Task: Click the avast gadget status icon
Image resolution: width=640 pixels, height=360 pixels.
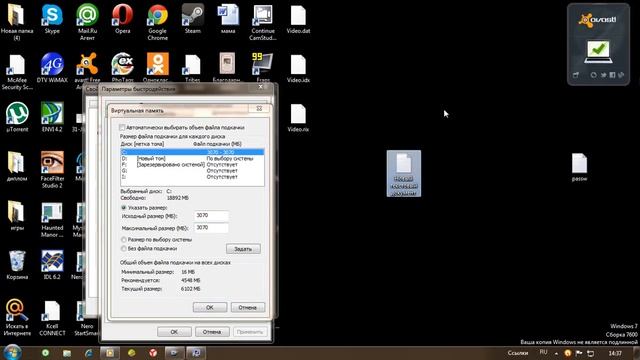Action: (x=598, y=51)
